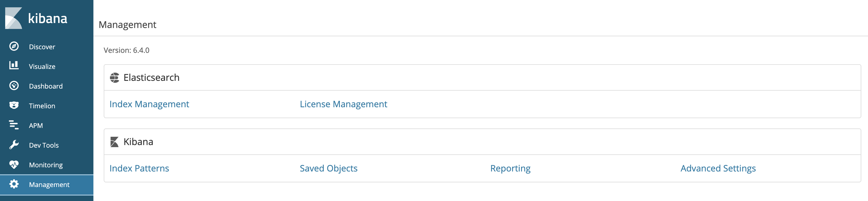The width and height of the screenshot is (868, 201).
Task: Open Index Management link
Action: tap(149, 104)
